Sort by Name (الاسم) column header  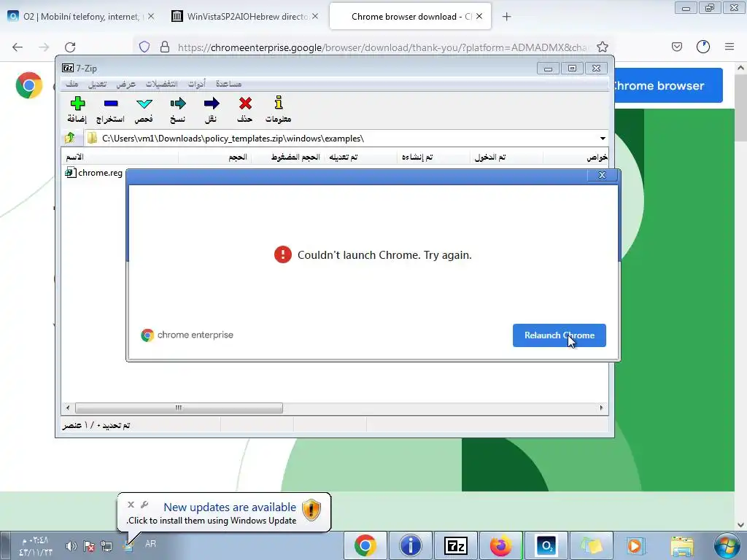[x=120, y=157]
